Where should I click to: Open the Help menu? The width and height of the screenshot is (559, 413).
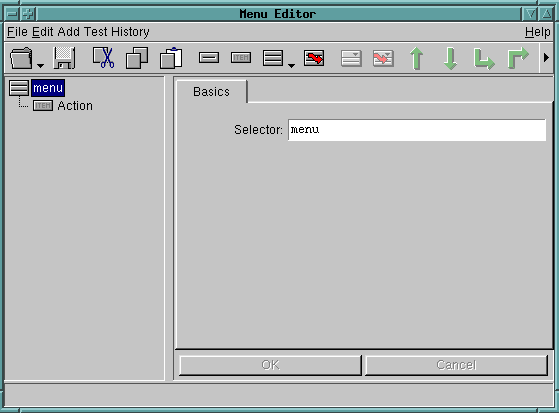point(538,32)
